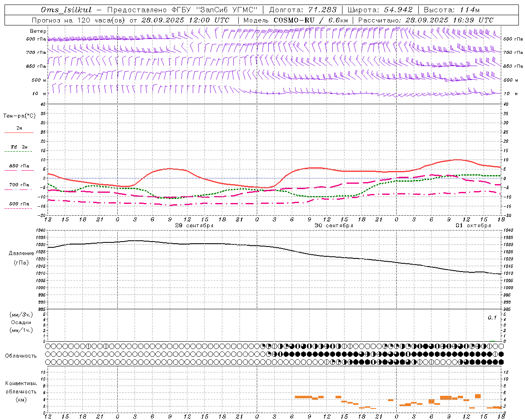Click the Высота: 114м elevation value

coord(452,10)
